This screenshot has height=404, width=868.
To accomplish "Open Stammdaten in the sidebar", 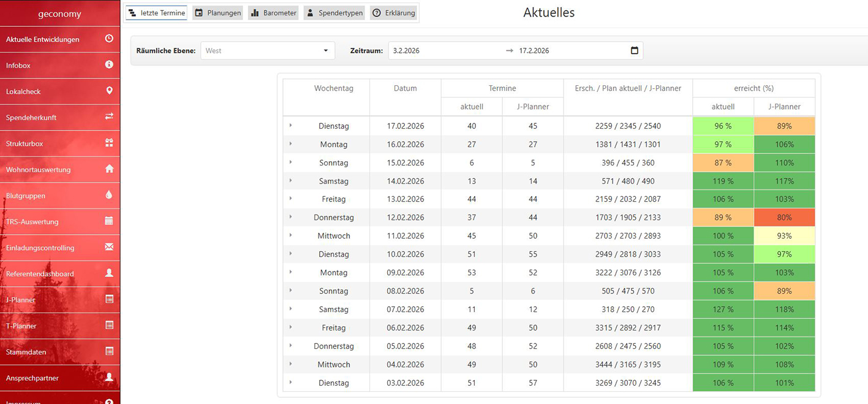I will coord(26,352).
